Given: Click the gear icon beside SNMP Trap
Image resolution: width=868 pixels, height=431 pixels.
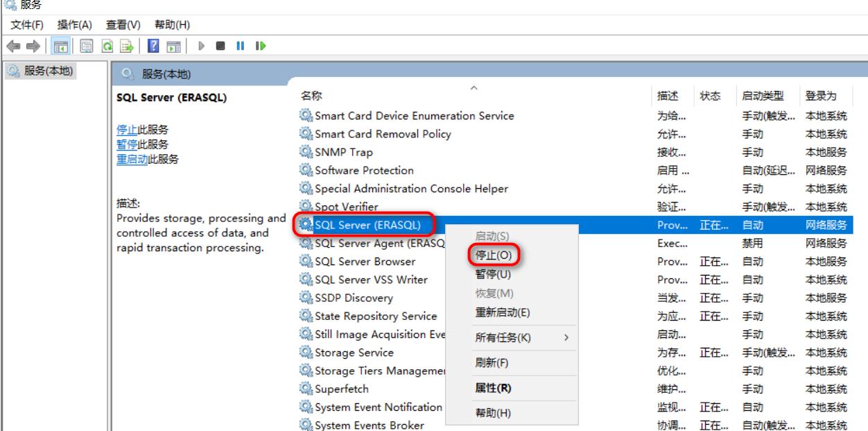Looking at the screenshot, I should [x=306, y=153].
